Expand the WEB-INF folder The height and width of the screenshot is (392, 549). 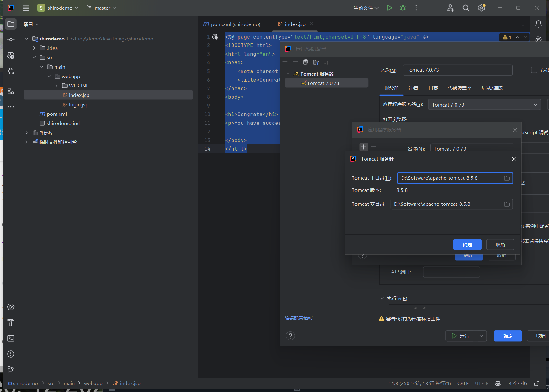tap(56, 86)
